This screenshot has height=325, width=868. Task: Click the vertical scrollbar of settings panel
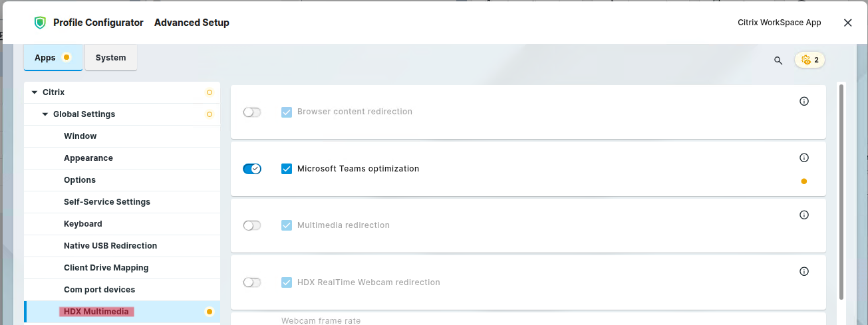(841, 191)
